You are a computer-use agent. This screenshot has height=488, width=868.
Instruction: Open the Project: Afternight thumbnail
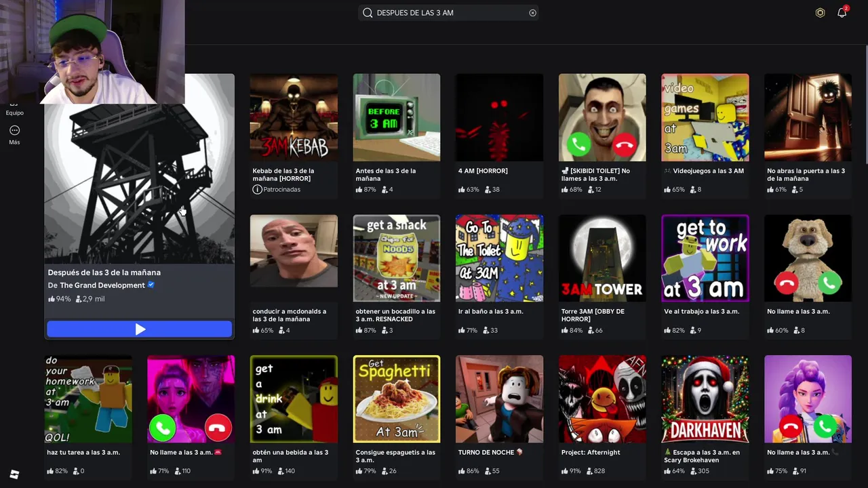(602, 399)
